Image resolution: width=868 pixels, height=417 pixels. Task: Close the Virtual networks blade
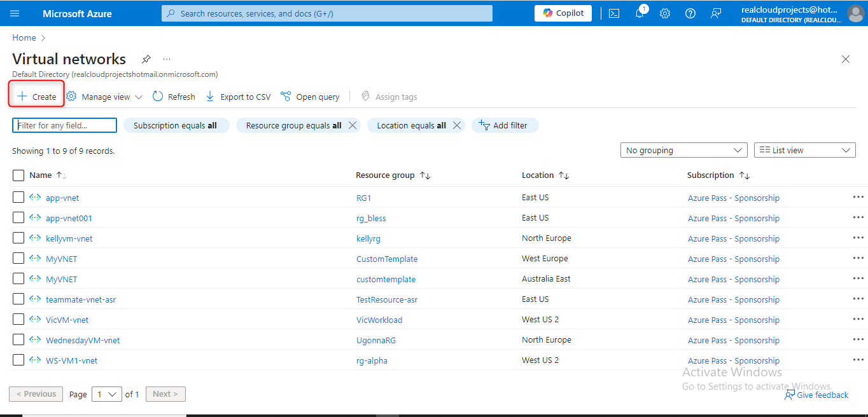click(x=846, y=59)
